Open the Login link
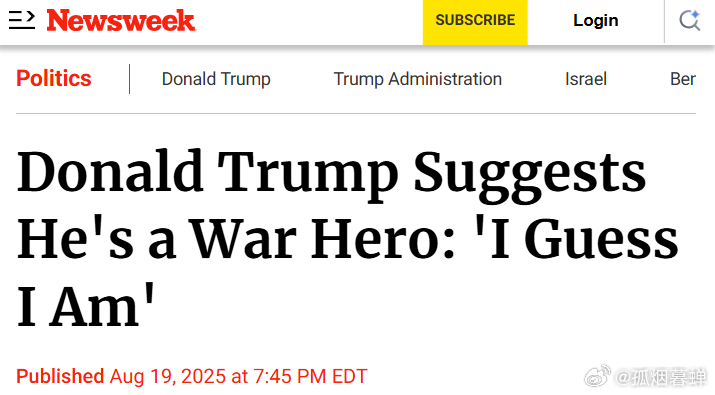The height and width of the screenshot is (395, 715). pyautogui.click(x=596, y=21)
